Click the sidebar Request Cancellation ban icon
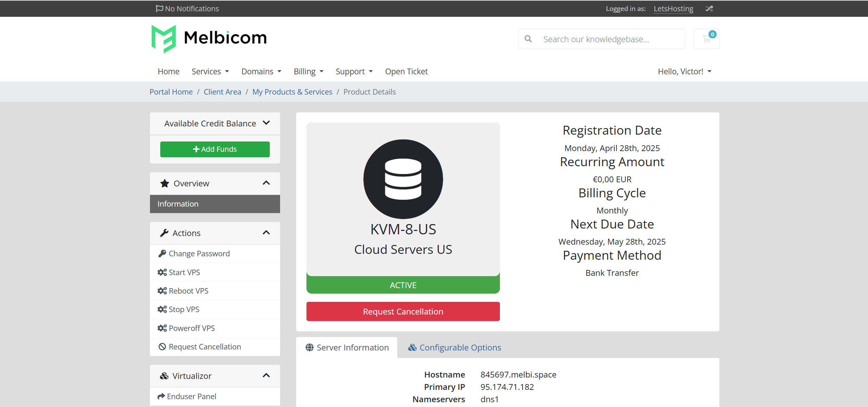The height and width of the screenshot is (407, 868). coord(162,347)
